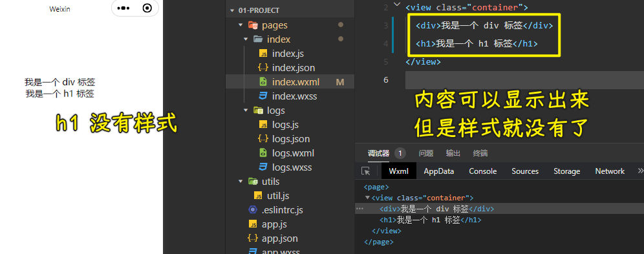
Task: Open logs.json file
Action: 291,139
